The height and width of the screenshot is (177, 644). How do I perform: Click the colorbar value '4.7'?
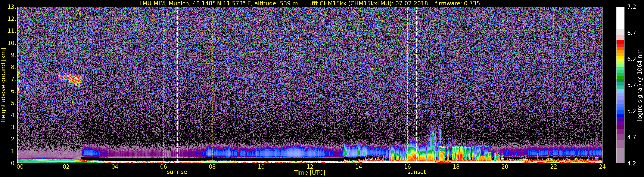click(632, 137)
